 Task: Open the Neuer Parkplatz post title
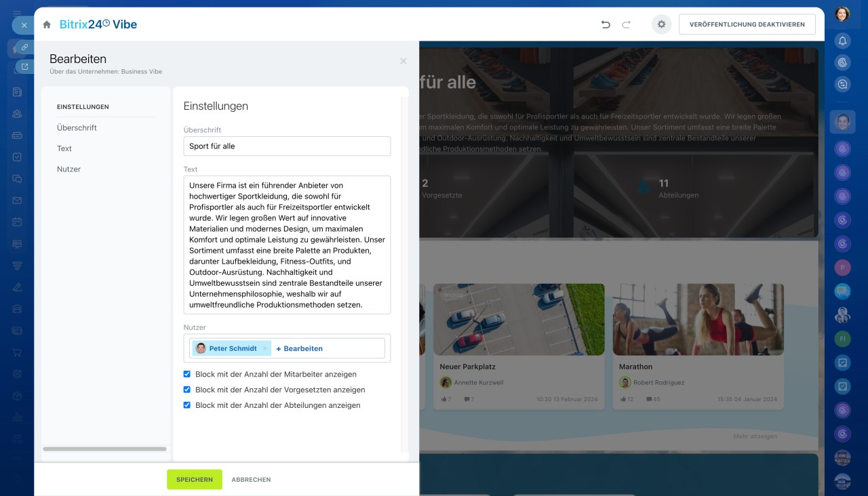coord(468,367)
